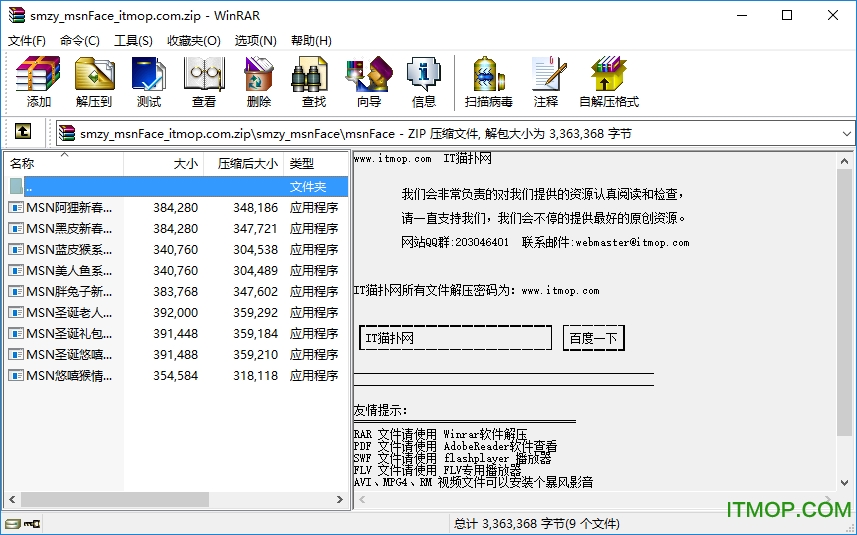This screenshot has height=535, width=857.
Task: Open the 选项(N) menu
Action: pos(256,41)
